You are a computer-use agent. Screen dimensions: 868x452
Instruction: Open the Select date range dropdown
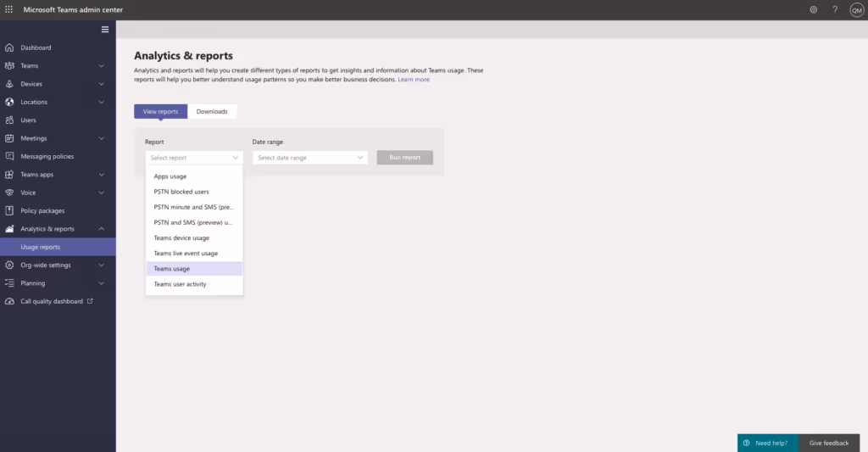(310, 158)
